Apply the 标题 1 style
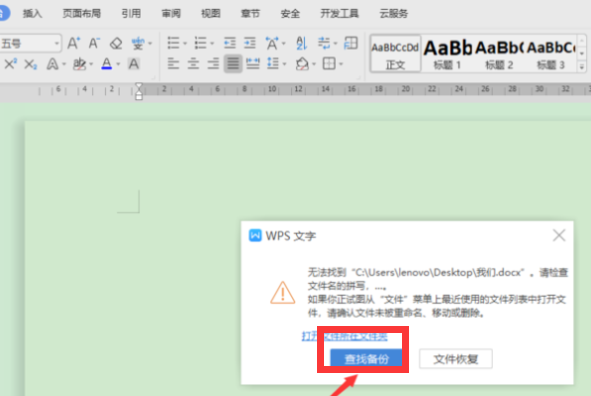The width and height of the screenshot is (591, 396). click(x=447, y=54)
